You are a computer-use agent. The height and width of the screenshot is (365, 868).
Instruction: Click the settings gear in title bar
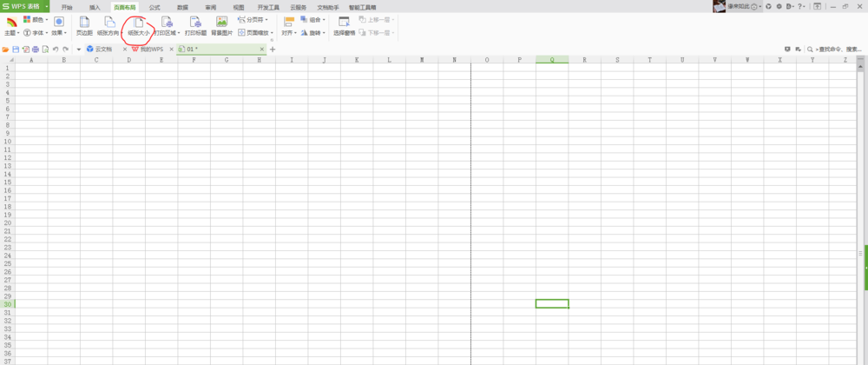[779, 6]
